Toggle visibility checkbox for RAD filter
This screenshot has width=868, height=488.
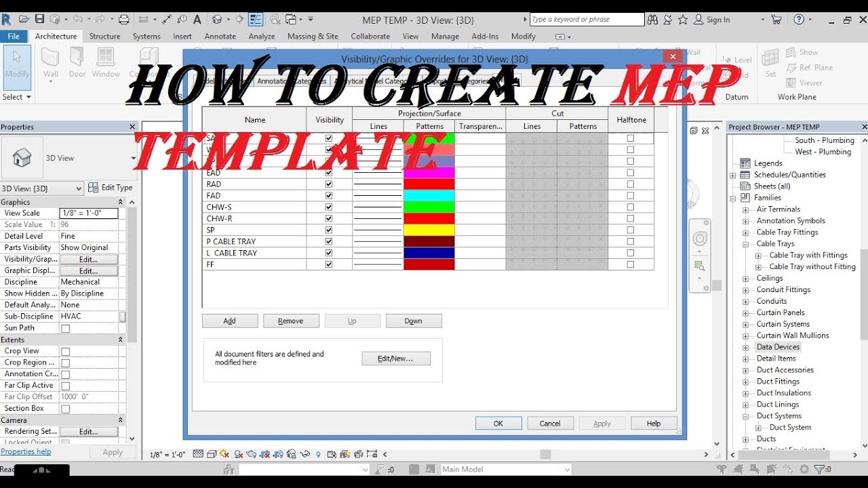click(x=329, y=184)
